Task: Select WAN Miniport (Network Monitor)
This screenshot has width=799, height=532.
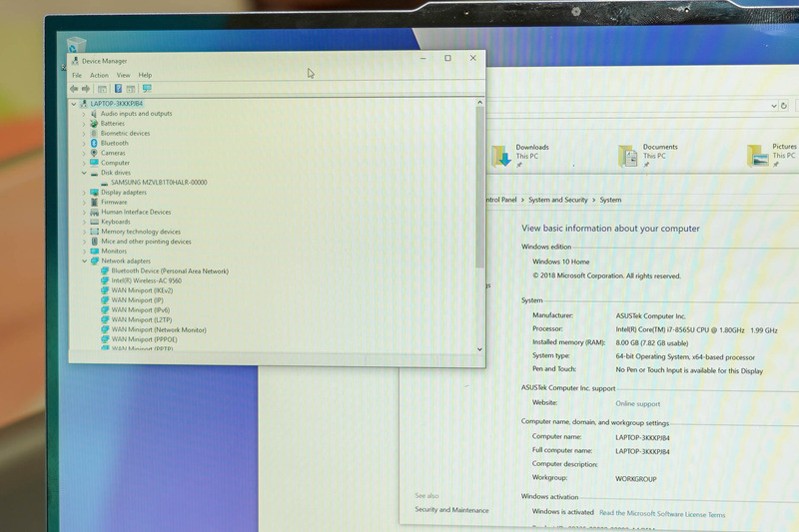Action: 159,330
